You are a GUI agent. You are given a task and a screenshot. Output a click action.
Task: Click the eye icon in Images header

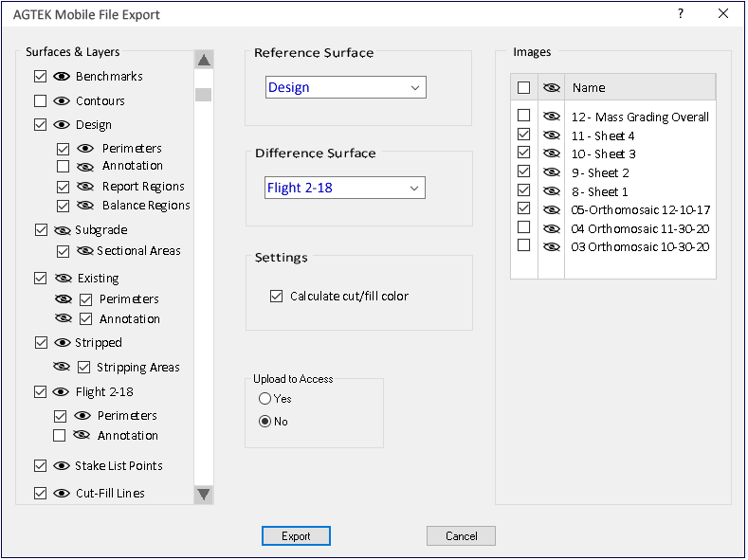click(x=551, y=88)
